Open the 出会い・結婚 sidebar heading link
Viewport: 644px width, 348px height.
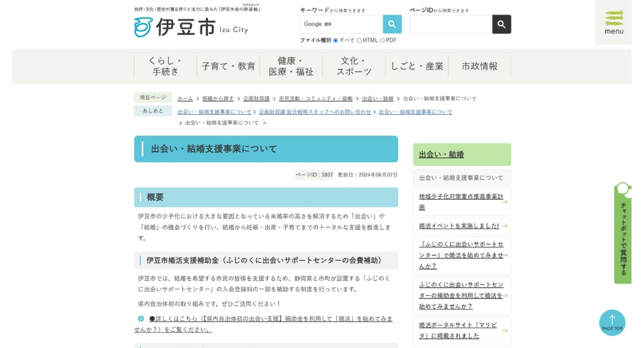(x=441, y=155)
